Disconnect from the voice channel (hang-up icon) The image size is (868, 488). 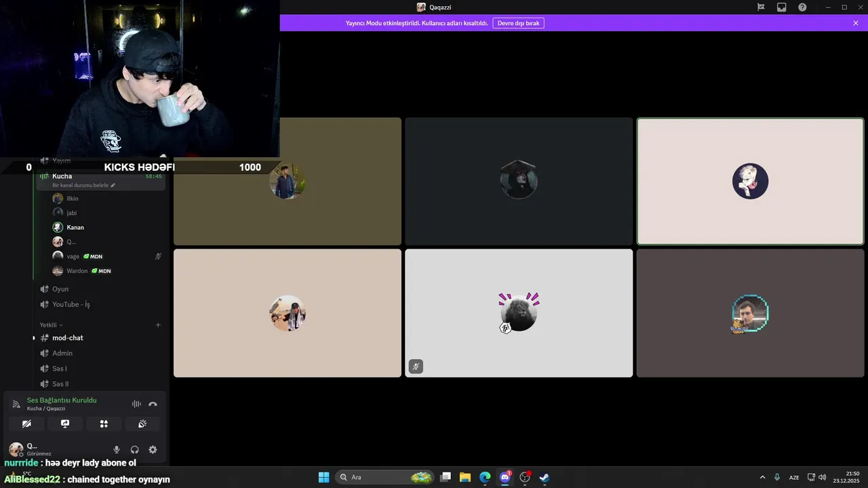click(153, 404)
